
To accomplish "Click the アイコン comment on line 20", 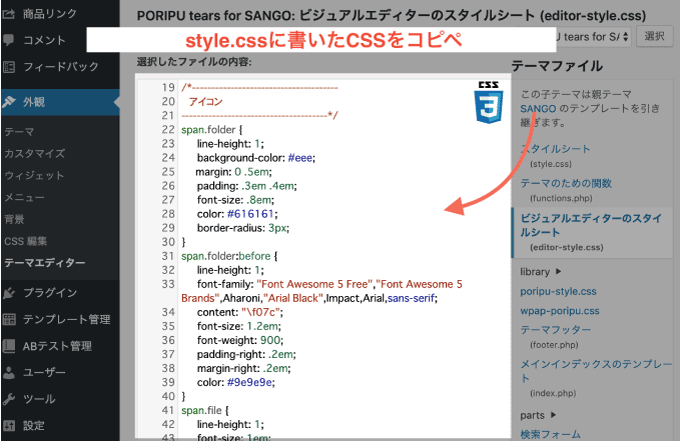I will 206,101.
